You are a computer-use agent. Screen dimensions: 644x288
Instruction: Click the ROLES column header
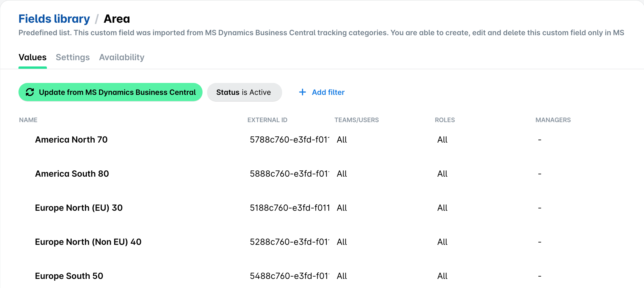click(445, 120)
